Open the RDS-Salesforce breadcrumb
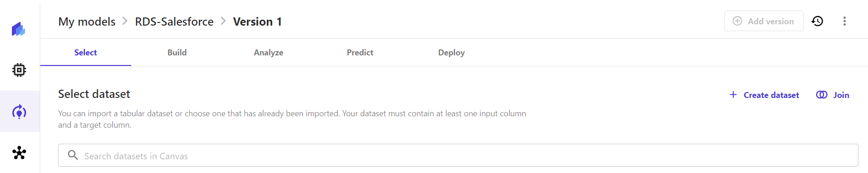Viewport: 868px width, 173px height. (174, 22)
